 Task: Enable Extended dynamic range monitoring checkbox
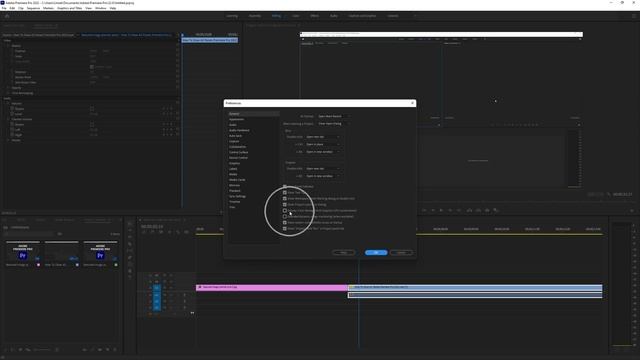285,217
